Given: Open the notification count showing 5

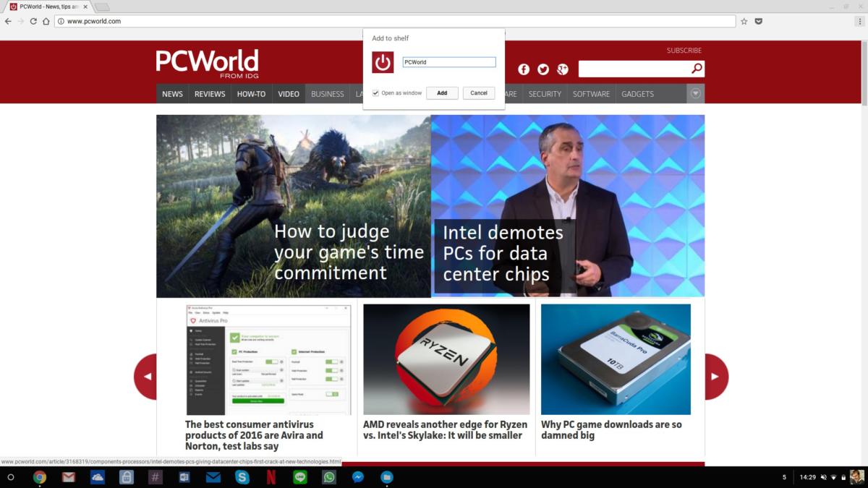Looking at the screenshot, I should [784, 477].
